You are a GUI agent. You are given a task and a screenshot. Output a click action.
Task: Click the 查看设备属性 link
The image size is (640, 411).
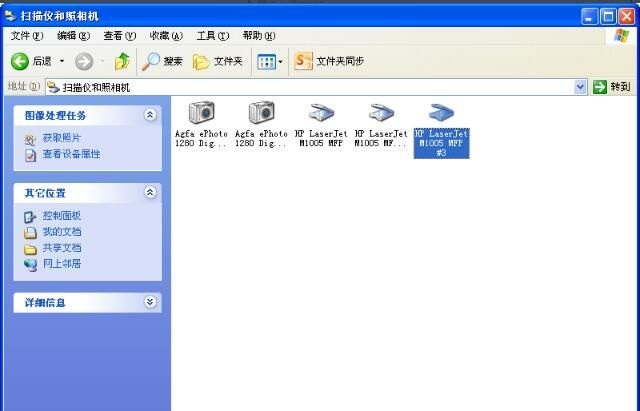71,154
